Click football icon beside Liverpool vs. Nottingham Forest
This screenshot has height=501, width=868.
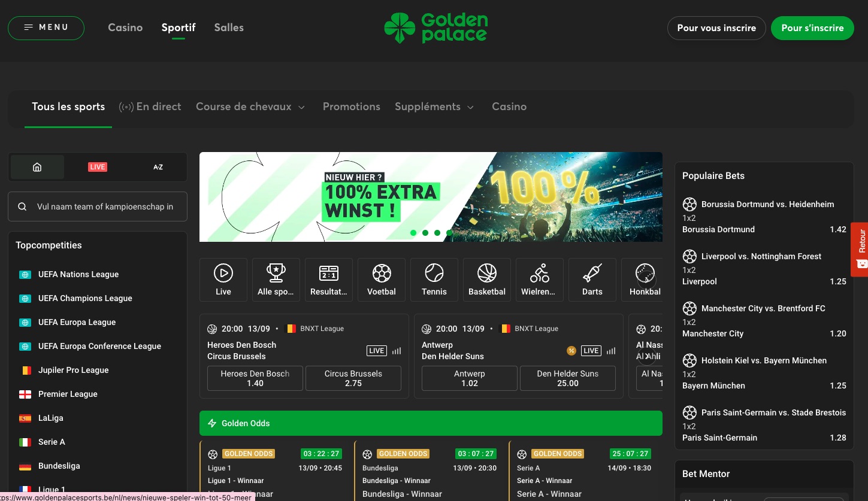point(689,256)
